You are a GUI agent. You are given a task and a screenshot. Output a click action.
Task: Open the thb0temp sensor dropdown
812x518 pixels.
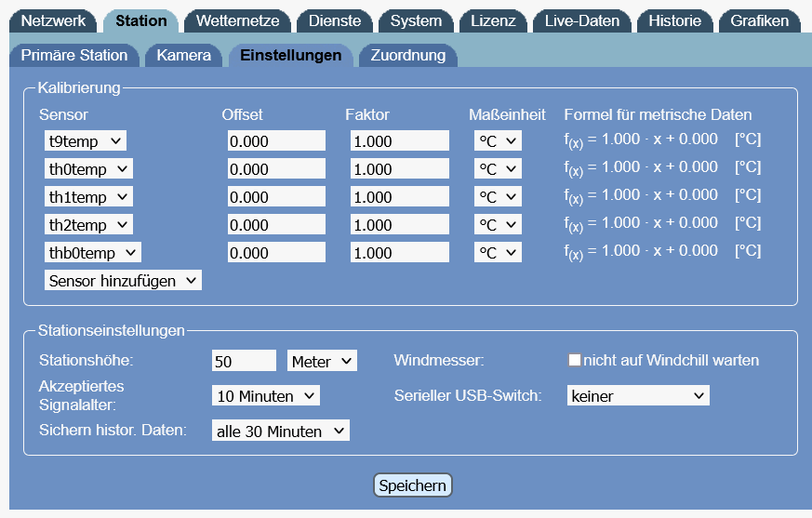92,253
